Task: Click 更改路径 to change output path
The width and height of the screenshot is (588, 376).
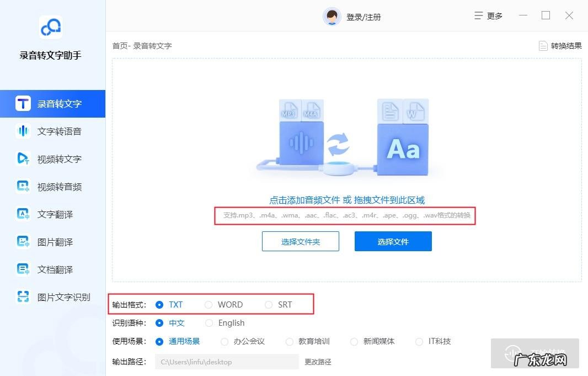Action: pos(317,362)
